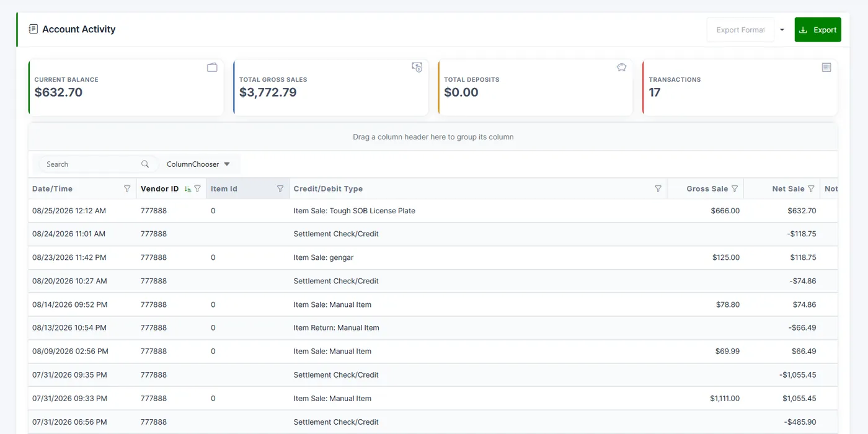This screenshot has width=868, height=434.
Task: Select the 'Item Sale: Tough SOB License Plate' cell
Action: pos(478,211)
